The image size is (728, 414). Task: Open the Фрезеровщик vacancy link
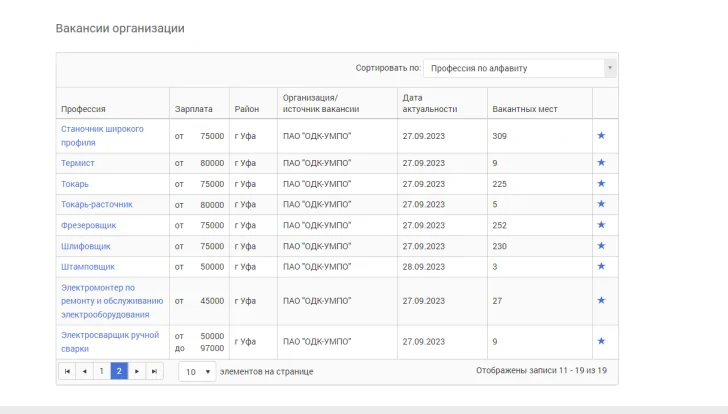pos(88,225)
